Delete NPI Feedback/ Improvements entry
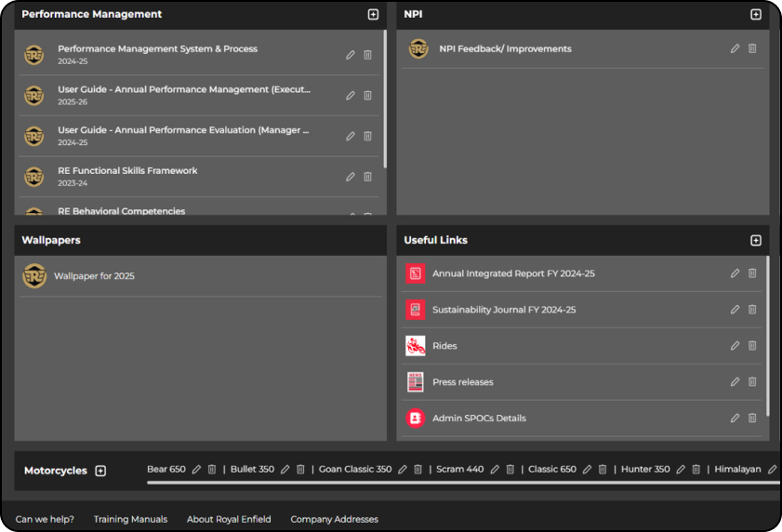The width and height of the screenshot is (782, 532). click(752, 48)
